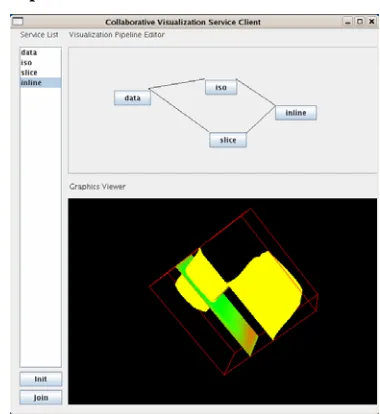
Task: Click the 'inline' pipeline node button
Action: pyautogui.click(x=296, y=113)
